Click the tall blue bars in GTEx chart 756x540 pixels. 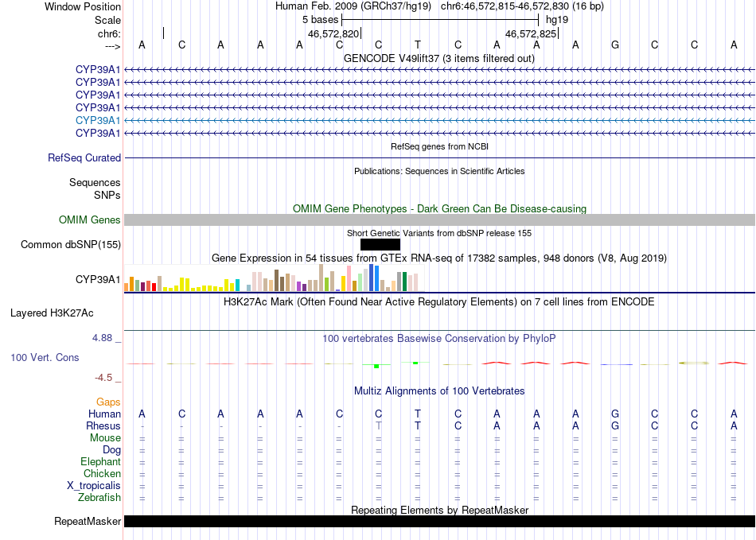pos(374,278)
